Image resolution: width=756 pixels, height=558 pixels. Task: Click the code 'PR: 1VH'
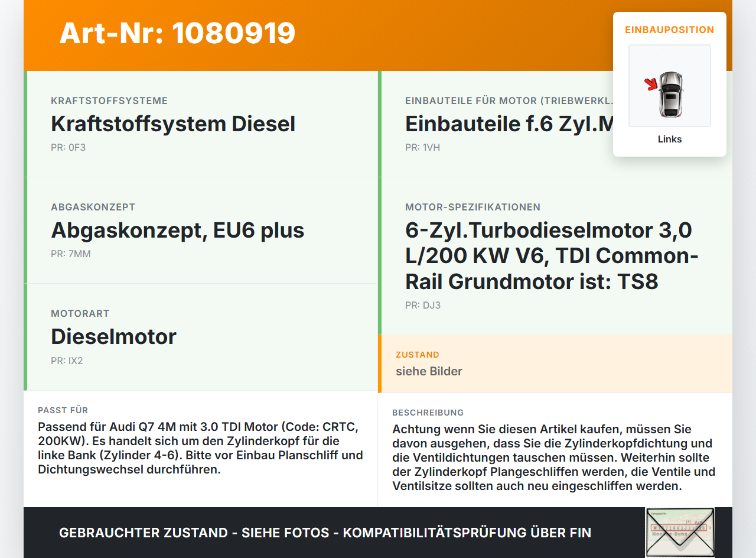coord(422,148)
